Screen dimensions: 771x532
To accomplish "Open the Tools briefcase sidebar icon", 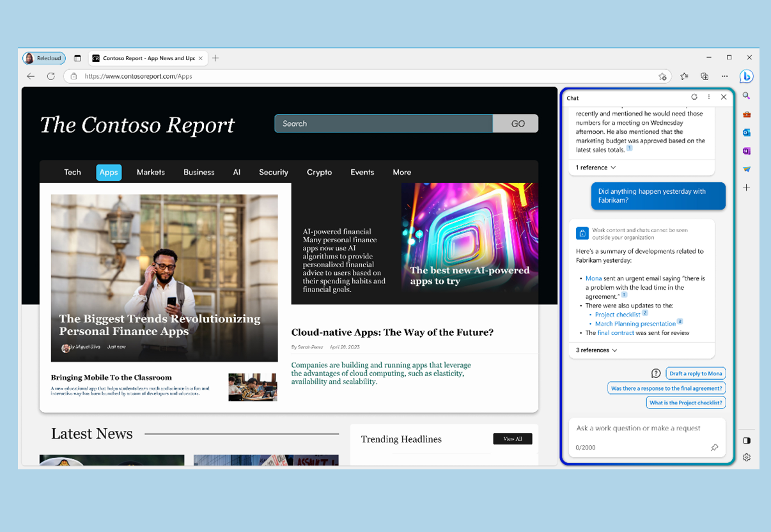I will [746, 114].
